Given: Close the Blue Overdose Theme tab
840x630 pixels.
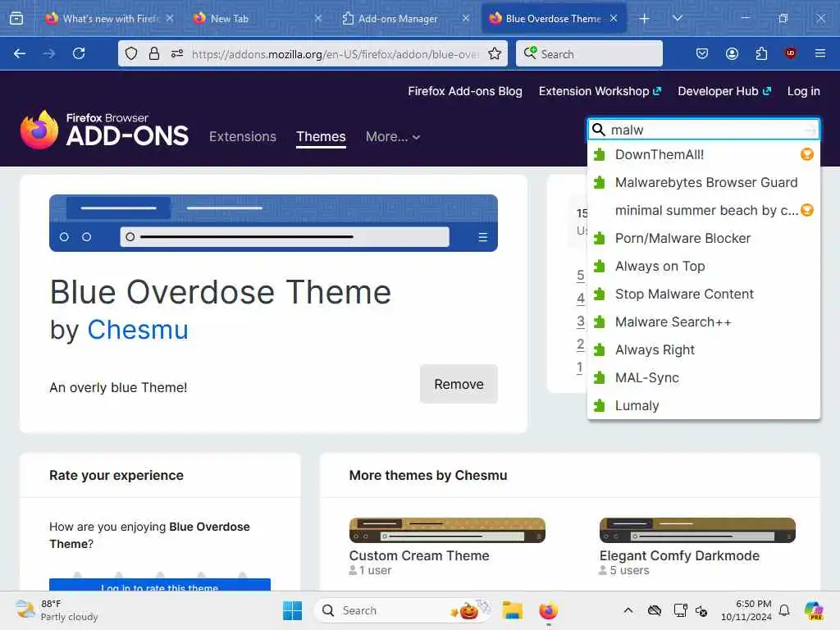Looking at the screenshot, I should click(614, 19).
